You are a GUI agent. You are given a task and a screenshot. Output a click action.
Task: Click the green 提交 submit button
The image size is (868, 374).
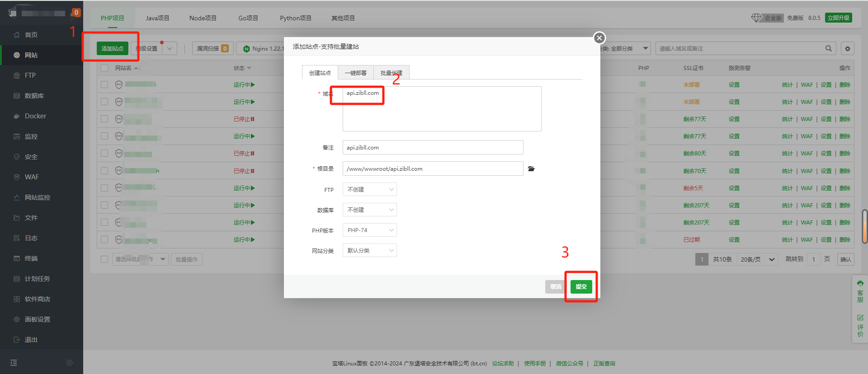(x=581, y=286)
